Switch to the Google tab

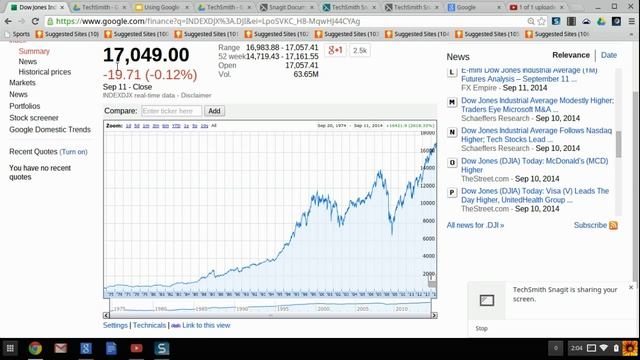[x=473, y=7]
